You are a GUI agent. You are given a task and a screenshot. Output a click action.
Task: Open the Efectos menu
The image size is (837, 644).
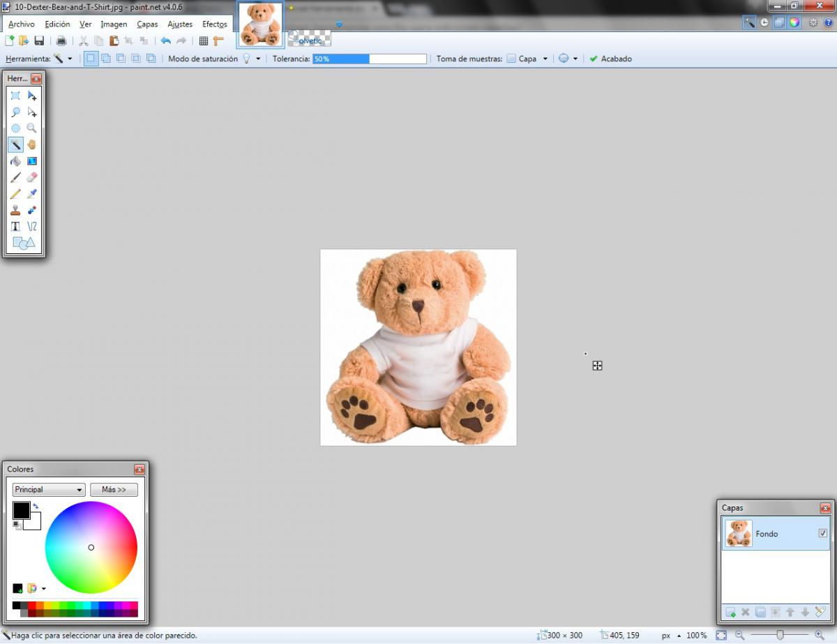(x=215, y=24)
